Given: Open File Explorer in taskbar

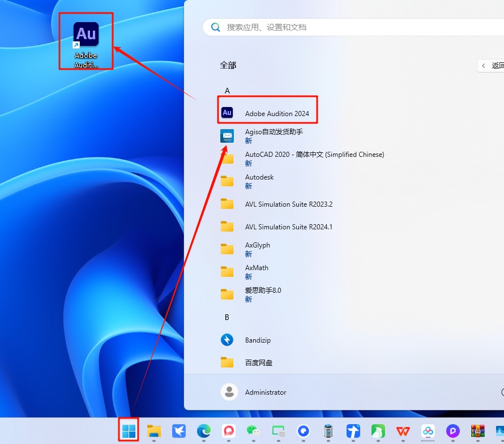Looking at the screenshot, I should coord(154,432).
